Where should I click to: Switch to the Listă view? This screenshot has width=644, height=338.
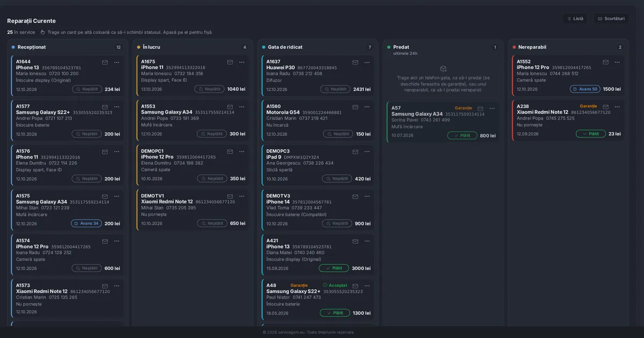point(575,19)
